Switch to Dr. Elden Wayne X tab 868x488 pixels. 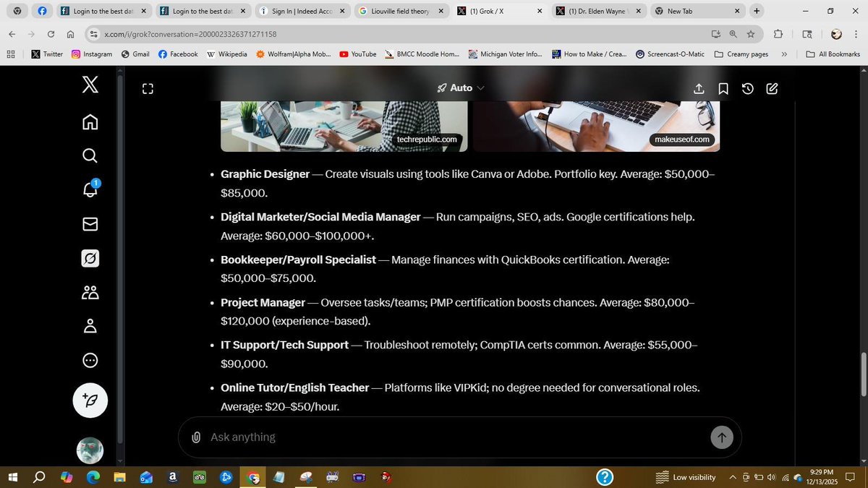tap(599, 12)
